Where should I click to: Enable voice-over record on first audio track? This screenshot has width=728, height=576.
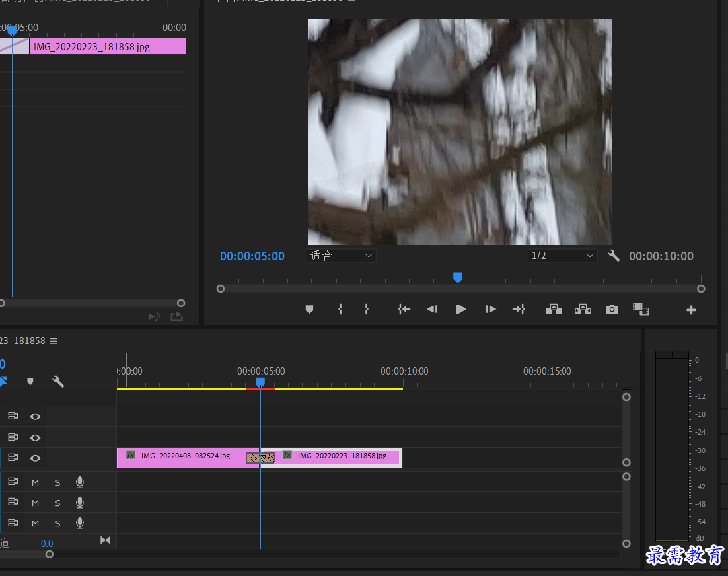80,482
